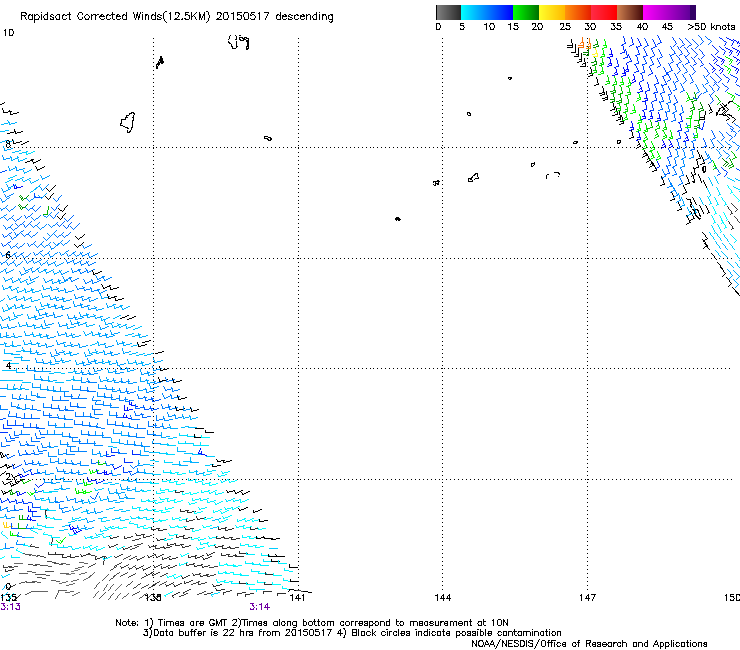Click the 'Times are GMT' note line
The image size is (740, 650).
pyautogui.click(x=312, y=623)
